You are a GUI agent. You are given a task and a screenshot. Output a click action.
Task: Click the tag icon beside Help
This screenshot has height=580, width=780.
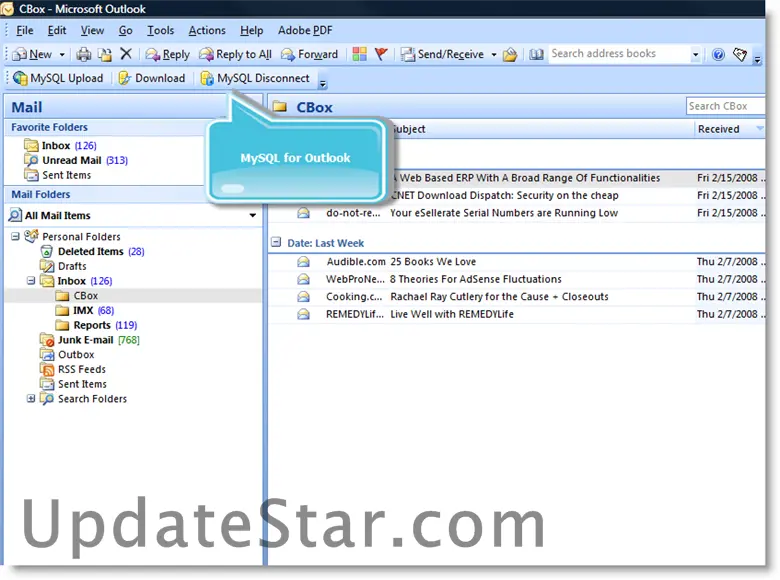pos(740,54)
